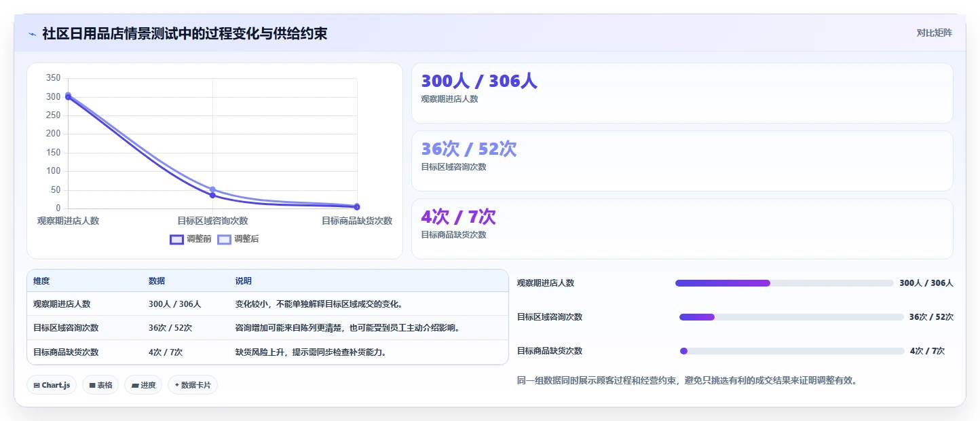This screenshot has width=980, height=421.
Task: Click the summary sentence starting 同一组数据同时展示
Action: coord(687,381)
